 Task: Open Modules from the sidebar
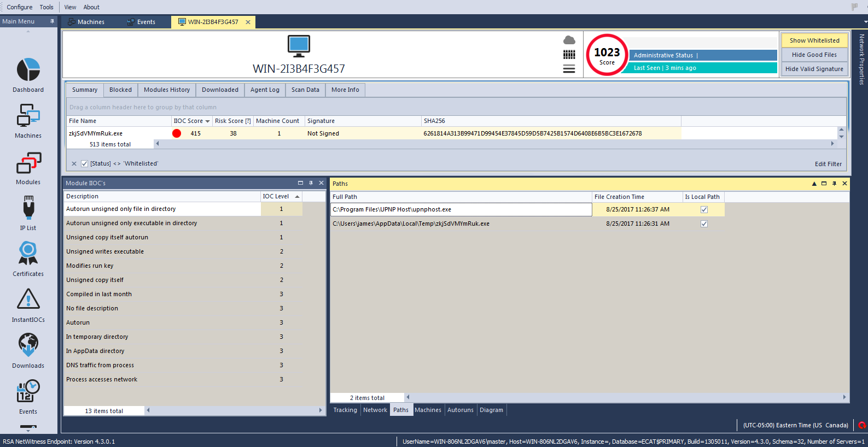coord(28,163)
